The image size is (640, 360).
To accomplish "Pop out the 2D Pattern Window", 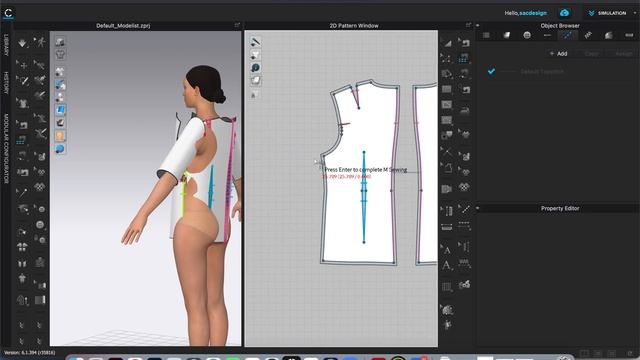I will [468, 25].
